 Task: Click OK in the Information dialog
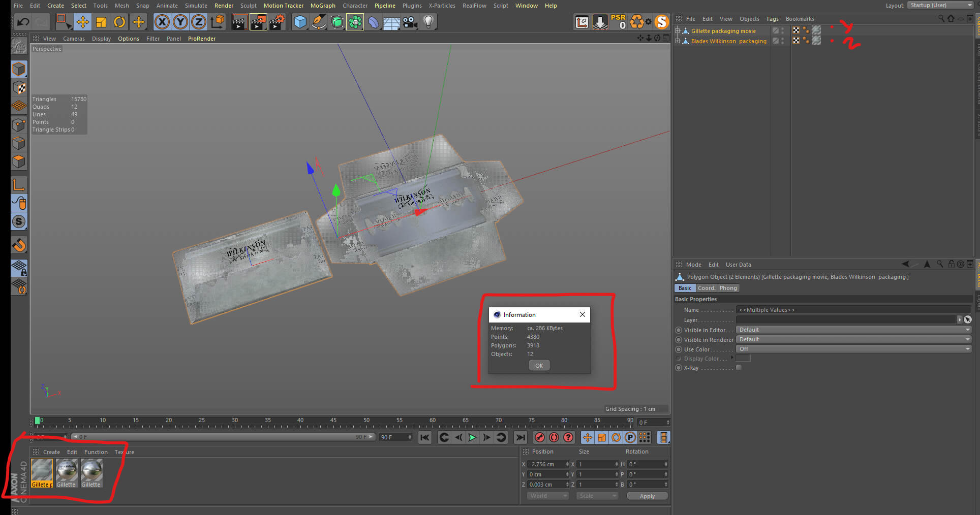pyautogui.click(x=539, y=366)
